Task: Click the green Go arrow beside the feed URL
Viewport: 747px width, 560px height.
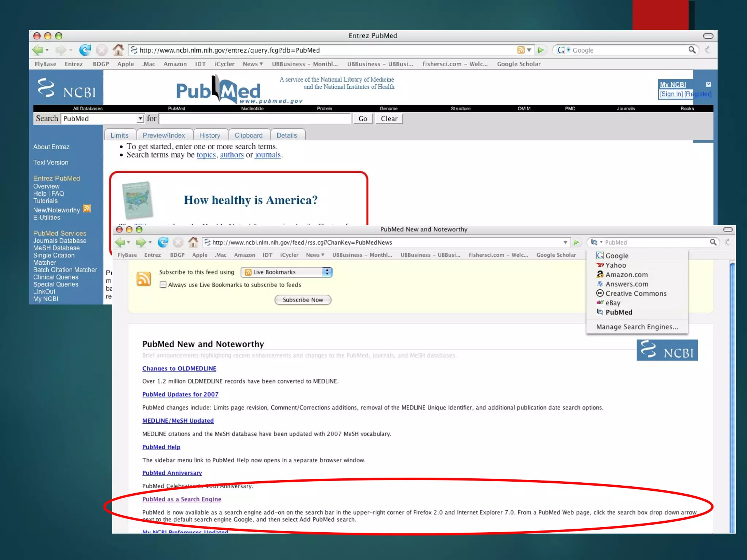Action: pyautogui.click(x=576, y=242)
